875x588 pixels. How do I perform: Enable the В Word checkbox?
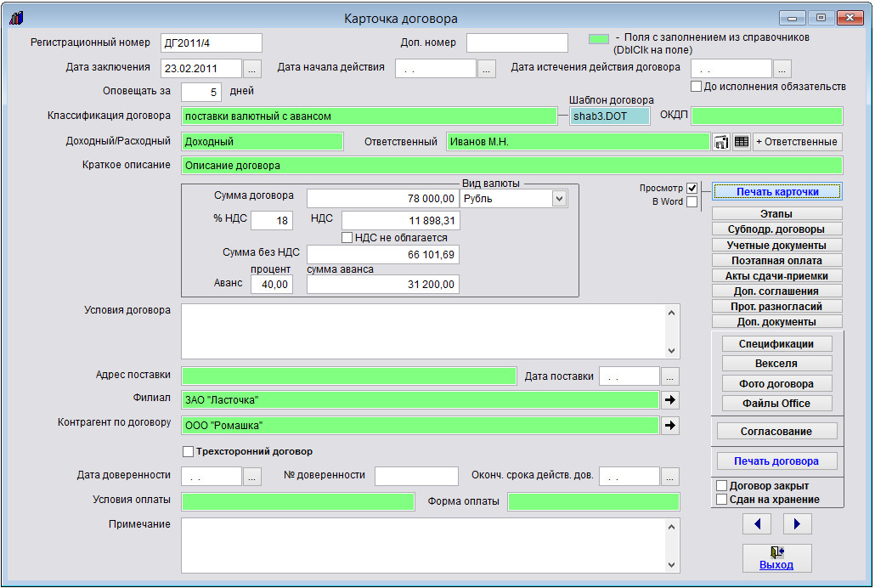[692, 202]
